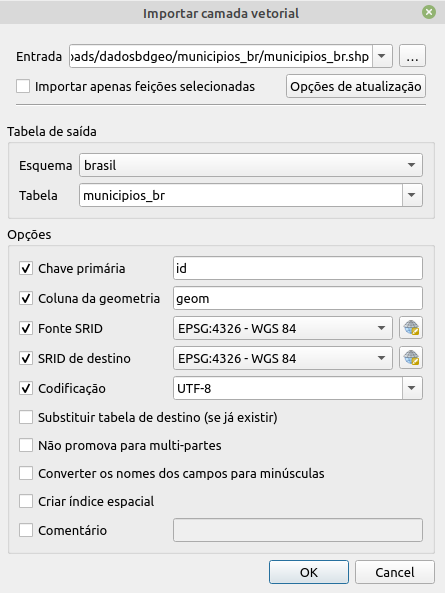Click the Entrada path text field
This screenshot has width=445, height=593.
pos(221,56)
